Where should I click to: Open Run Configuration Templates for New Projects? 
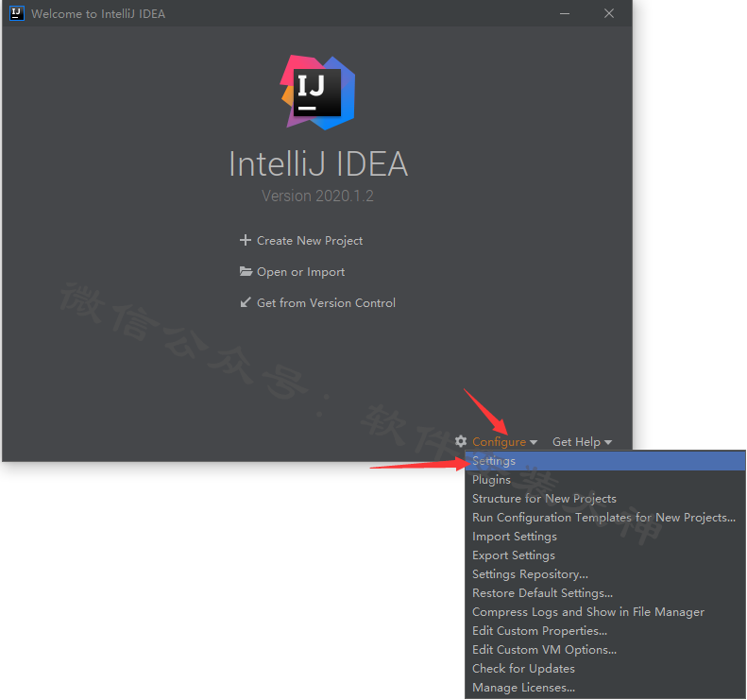click(x=605, y=518)
